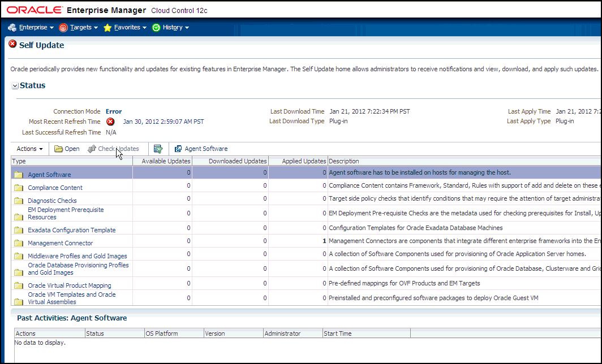Screen dimensions: 602x364
Task: Click Oracle Virtual Product Mapping folder icon
Action: point(19,286)
